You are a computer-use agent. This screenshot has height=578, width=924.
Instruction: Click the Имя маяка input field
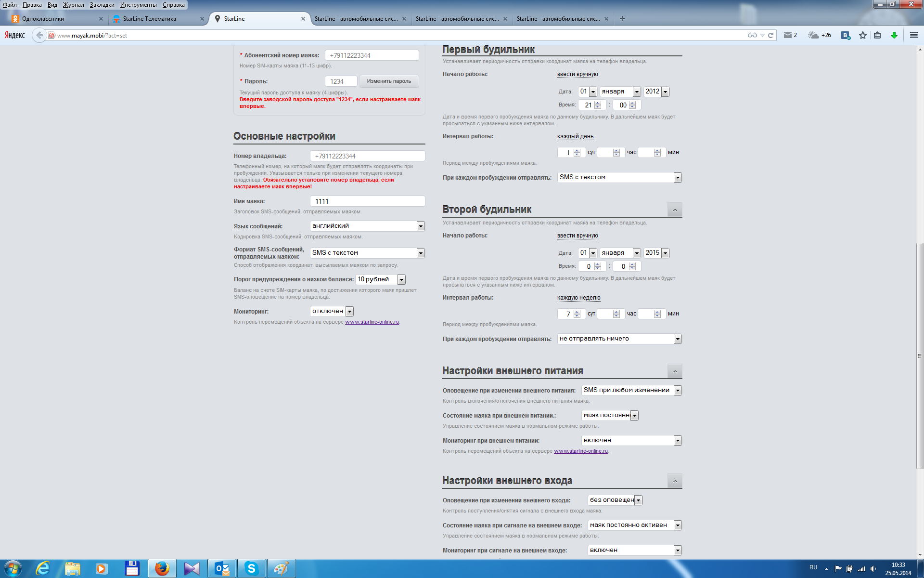367,201
